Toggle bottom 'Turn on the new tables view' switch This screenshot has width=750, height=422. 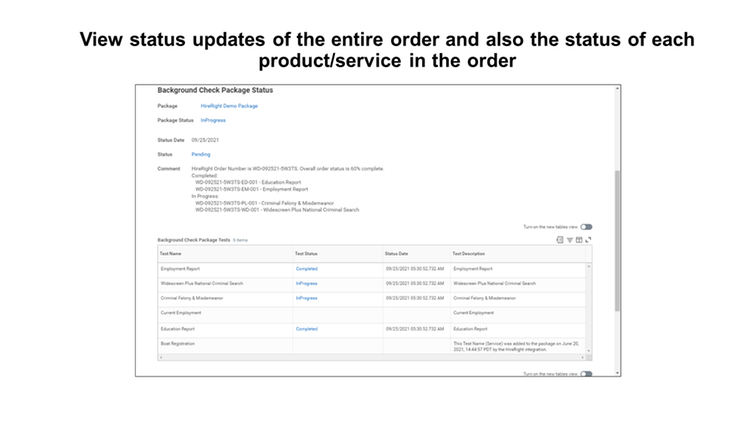[x=586, y=374]
